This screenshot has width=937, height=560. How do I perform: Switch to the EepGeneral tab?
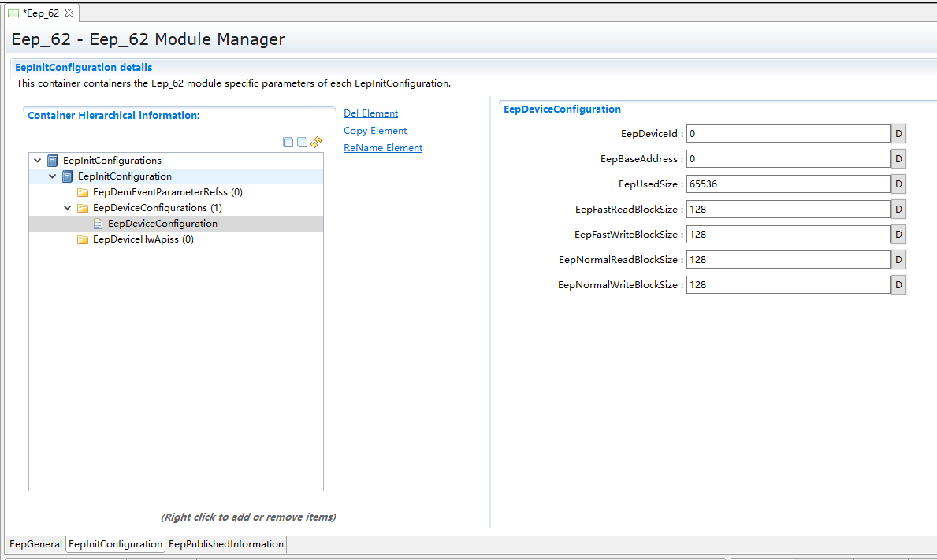35,544
